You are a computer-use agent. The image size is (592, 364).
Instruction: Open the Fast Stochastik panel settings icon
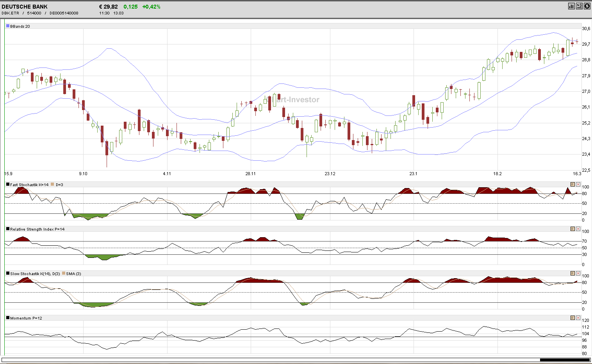[572, 184]
